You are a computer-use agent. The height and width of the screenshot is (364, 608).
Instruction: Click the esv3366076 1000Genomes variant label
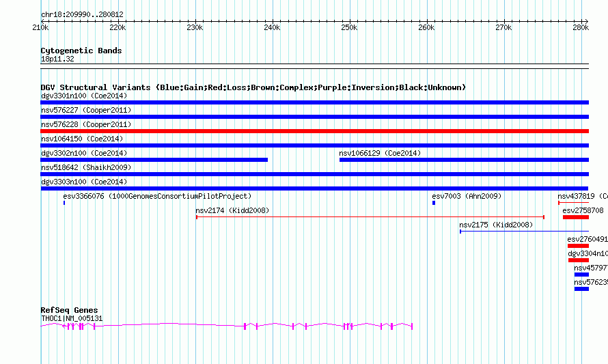pyautogui.click(x=157, y=196)
